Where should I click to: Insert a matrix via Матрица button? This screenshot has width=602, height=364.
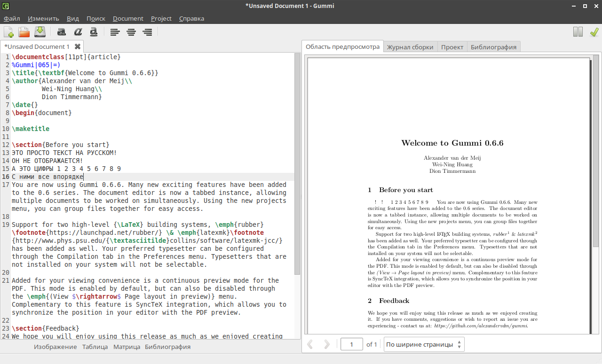pos(127,347)
